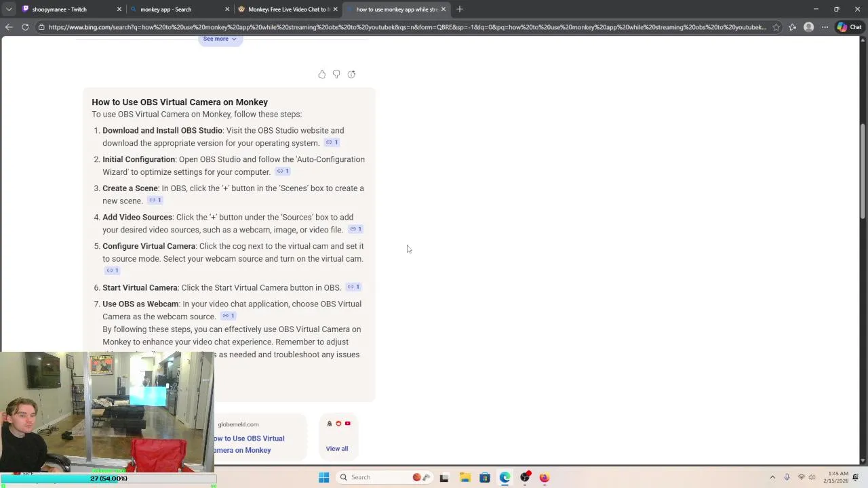
Task: Refresh the current page
Action: [25, 27]
